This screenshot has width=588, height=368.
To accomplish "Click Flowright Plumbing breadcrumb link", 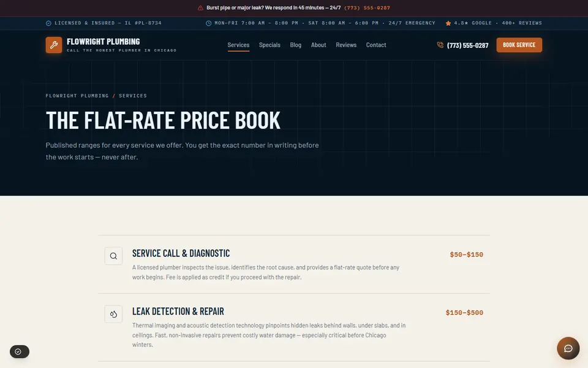I will click(77, 96).
